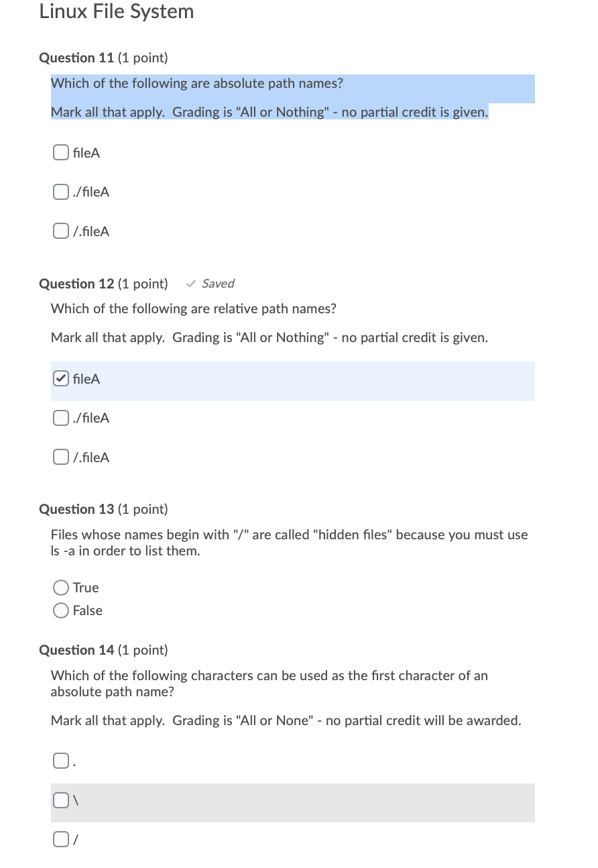Click the highlighted Question 11 text
The height and width of the screenshot is (868, 598).
pos(197,83)
